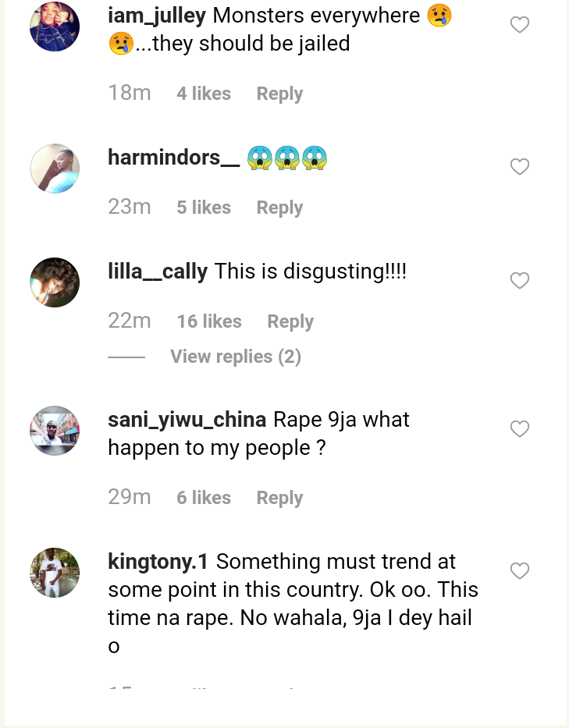Reply to lilla__cally's comment
569x728 pixels.
point(290,321)
